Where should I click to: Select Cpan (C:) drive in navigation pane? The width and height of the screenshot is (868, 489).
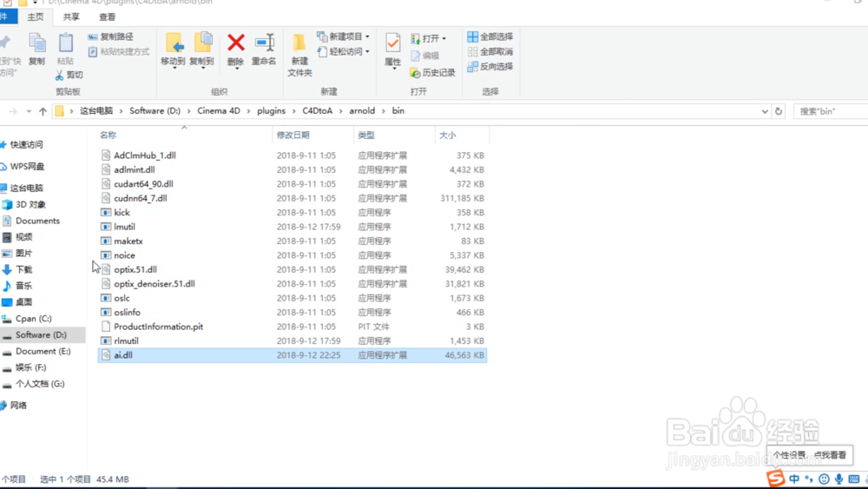[33, 319]
